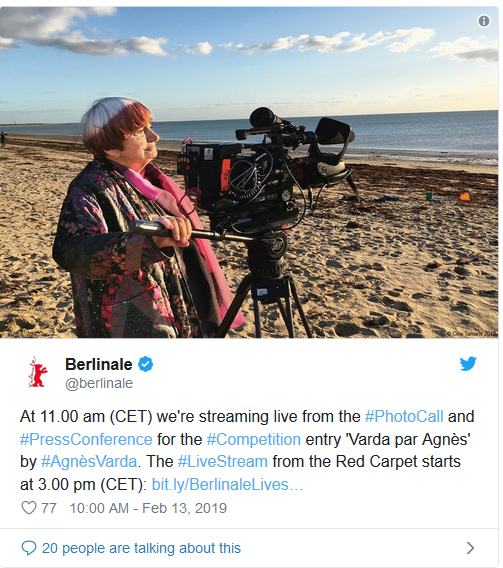This screenshot has height=568, width=503.
Task: Click the Berlinale red bear avatar
Action: click(38, 372)
